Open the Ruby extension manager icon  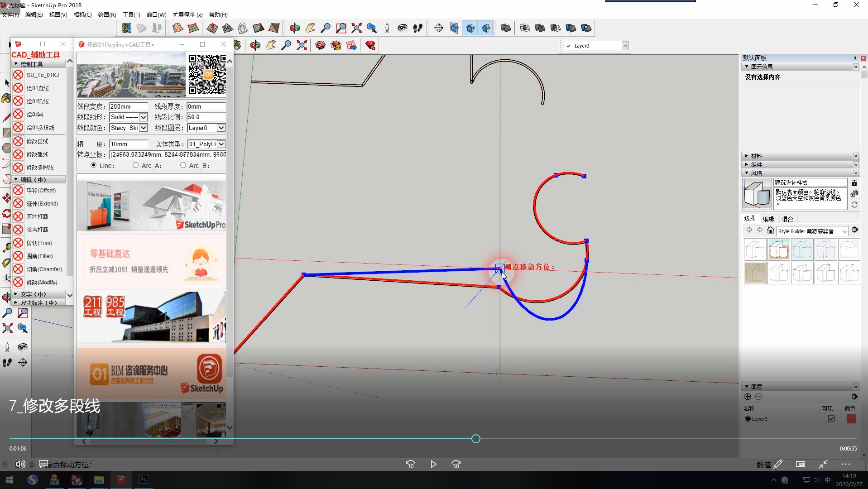point(370,45)
